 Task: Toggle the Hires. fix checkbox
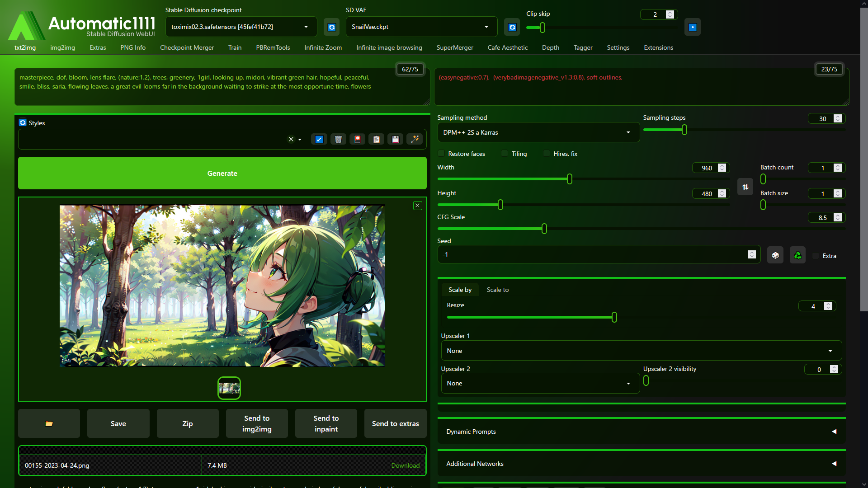[547, 154]
